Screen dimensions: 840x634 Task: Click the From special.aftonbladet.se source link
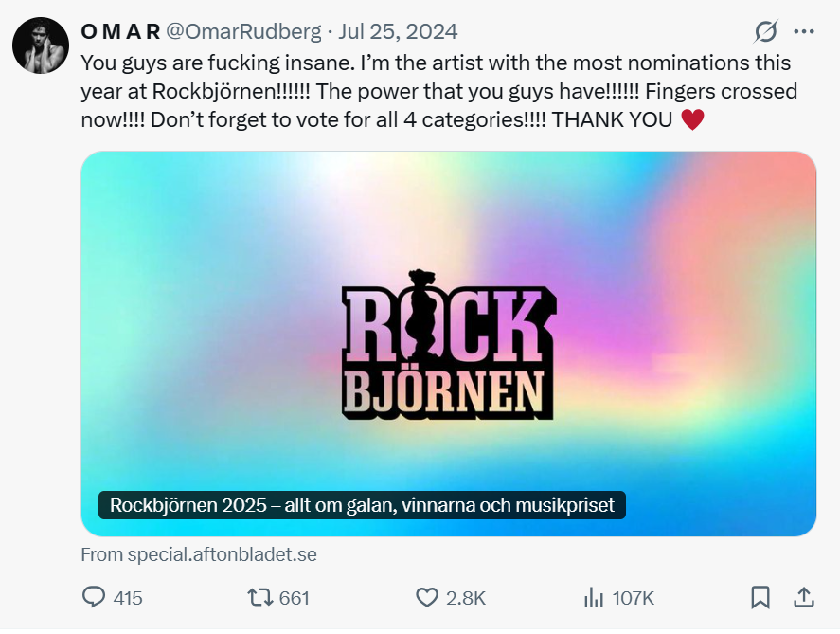(199, 554)
